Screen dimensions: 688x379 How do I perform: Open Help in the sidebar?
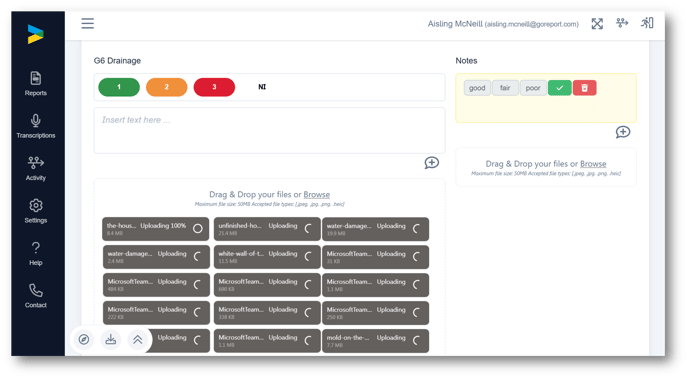[36, 254]
